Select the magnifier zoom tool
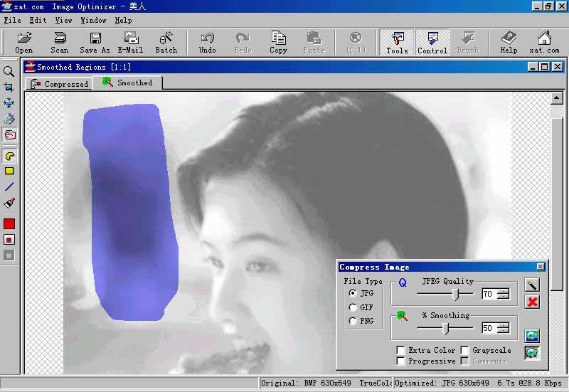The image size is (569, 392). click(9, 72)
